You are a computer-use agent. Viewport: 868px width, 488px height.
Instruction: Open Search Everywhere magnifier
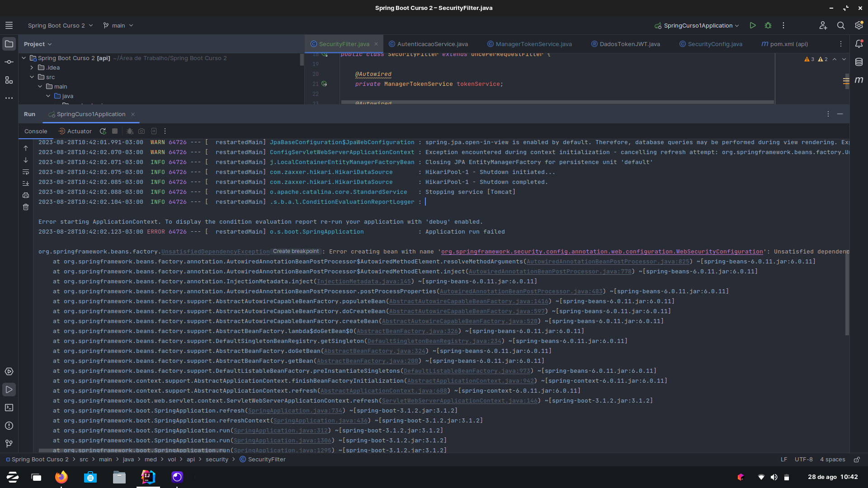pos(841,26)
